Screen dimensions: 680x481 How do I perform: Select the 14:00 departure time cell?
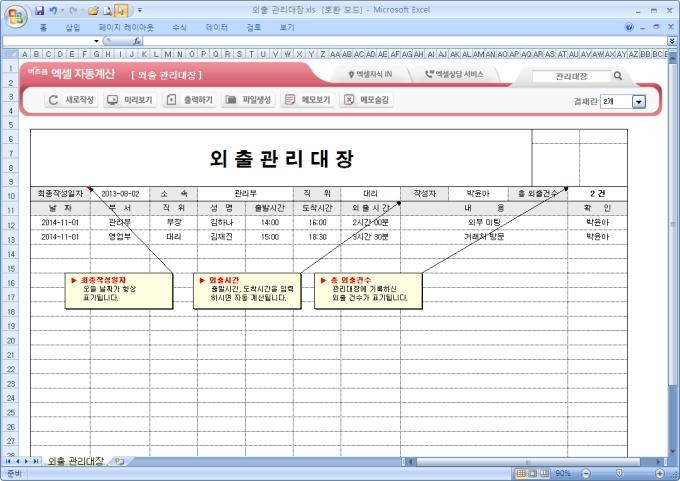pyautogui.click(x=269, y=223)
